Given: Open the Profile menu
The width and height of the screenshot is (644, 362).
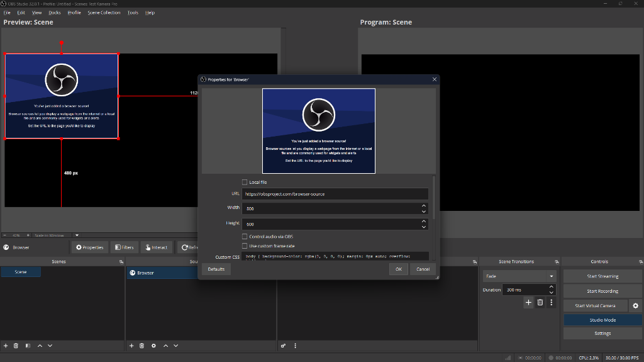Looking at the screenshot, I should coord(74,13).
